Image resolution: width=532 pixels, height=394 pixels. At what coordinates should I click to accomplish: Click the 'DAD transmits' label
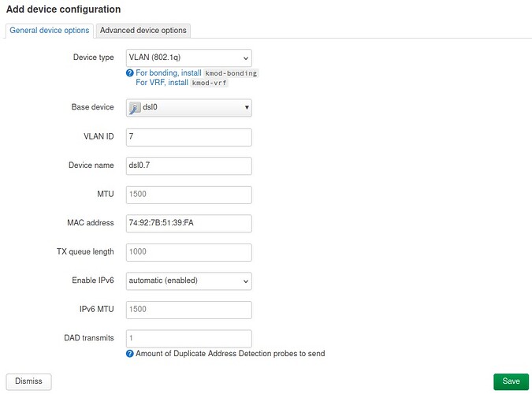coord(89,338)
